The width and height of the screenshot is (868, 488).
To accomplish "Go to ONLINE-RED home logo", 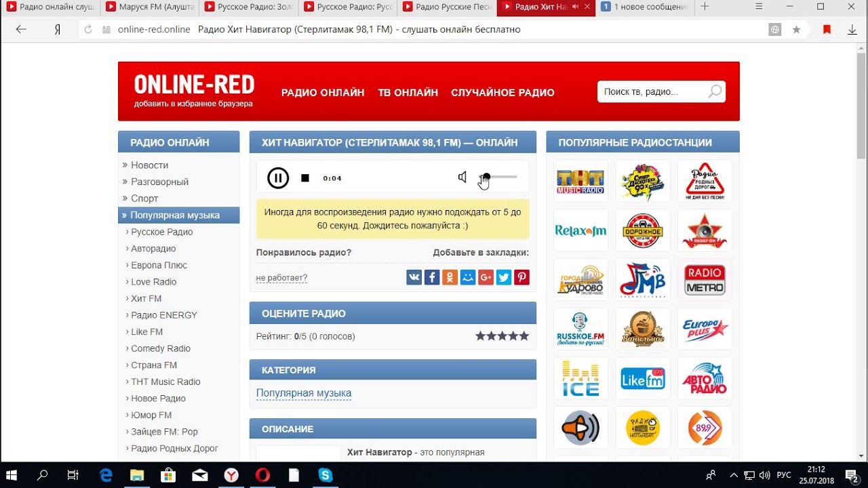I will (194, 85).
